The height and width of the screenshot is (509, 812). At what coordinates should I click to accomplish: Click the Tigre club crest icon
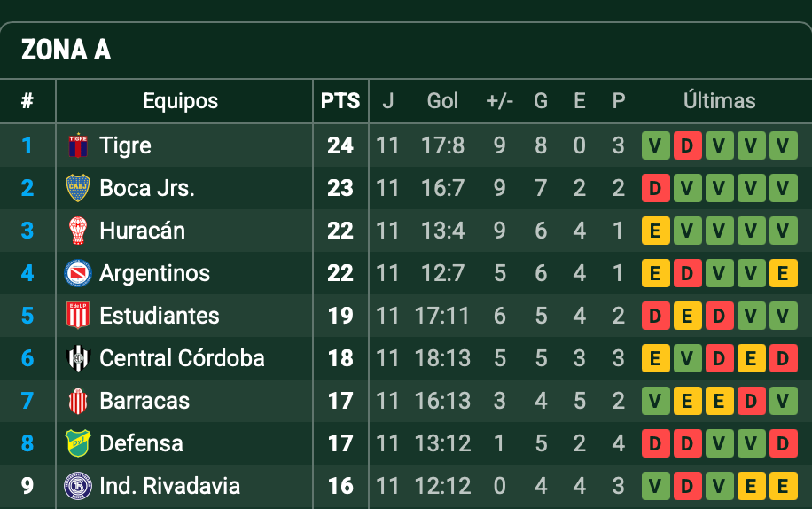pyautogui.click(x=78, y=145)
